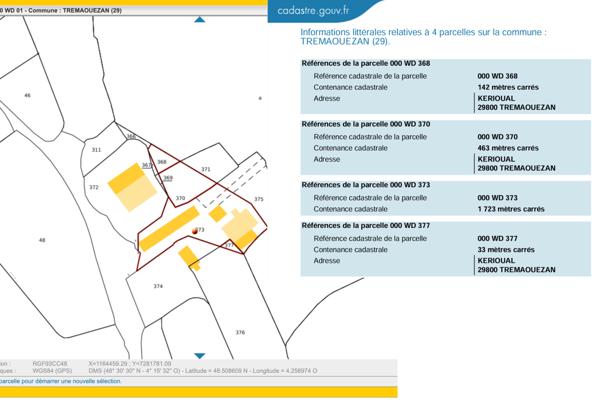Select parcel 375 on the map

[259, 199]
